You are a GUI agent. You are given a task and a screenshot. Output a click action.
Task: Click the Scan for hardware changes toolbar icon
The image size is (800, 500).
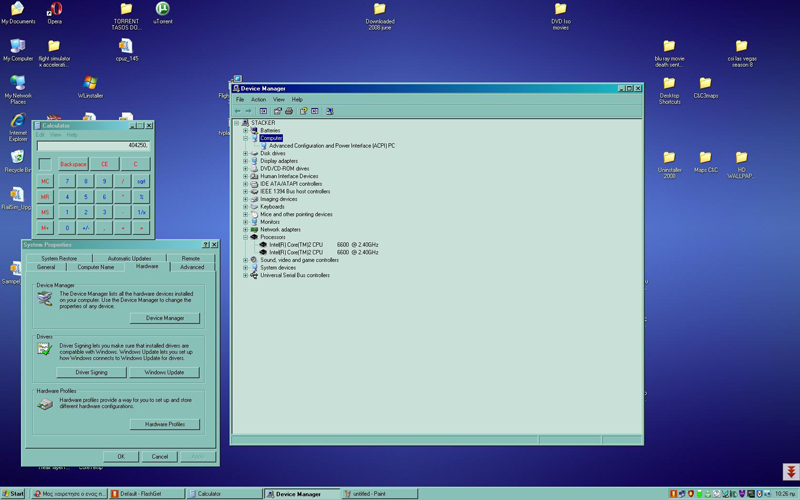(x=330, y=111)
